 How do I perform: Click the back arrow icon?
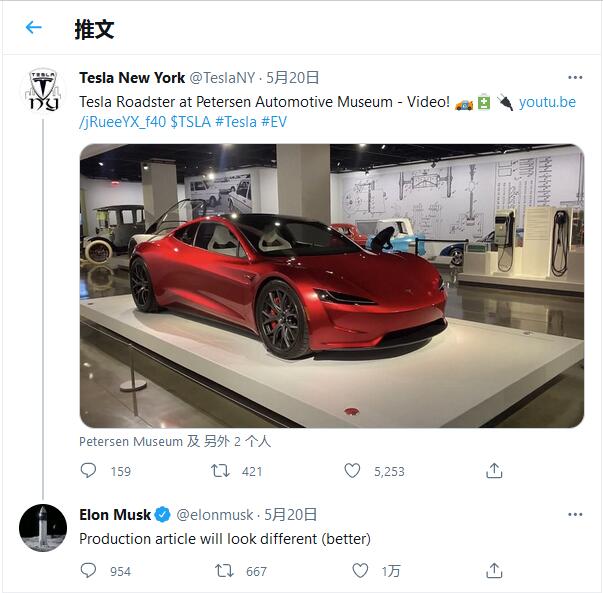[34, 28]
